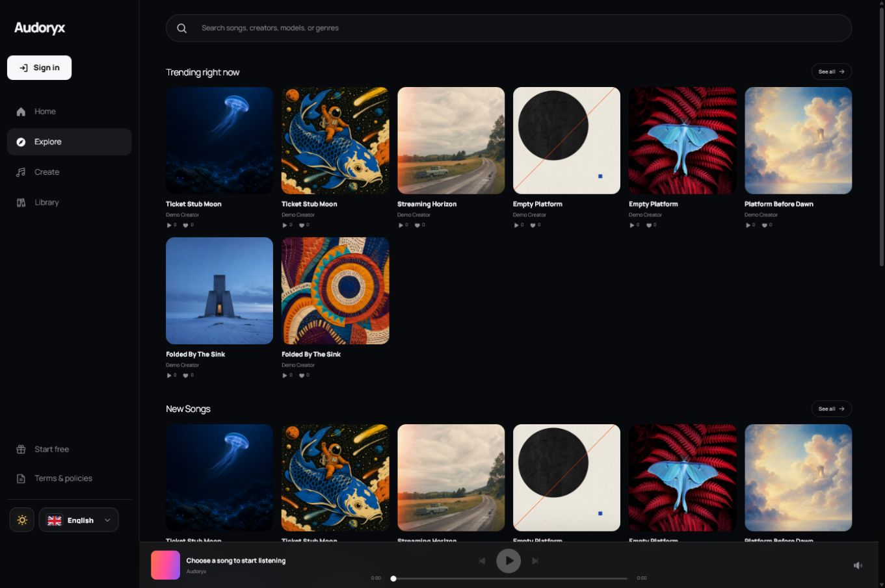
Task: Open the New Songs black circle cover
Action: click(566, 478)
